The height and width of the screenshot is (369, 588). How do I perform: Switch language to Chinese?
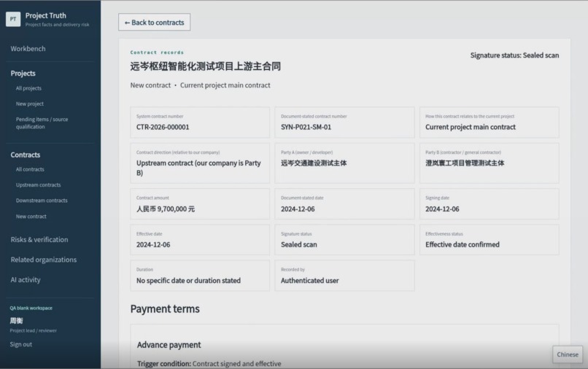click(568, 354)
